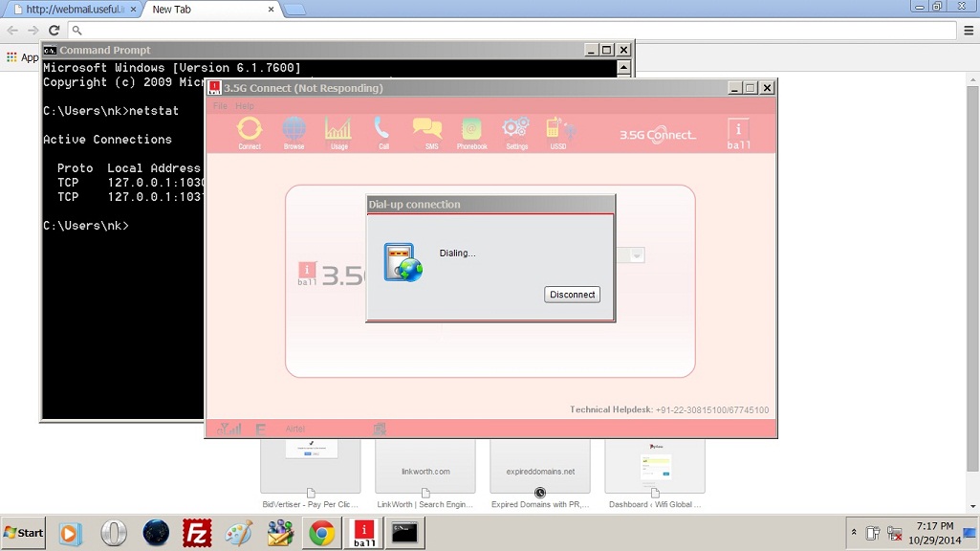Open the Usage statistics chart icon
This screenshot has width=980, height=551.
(338, 131)
